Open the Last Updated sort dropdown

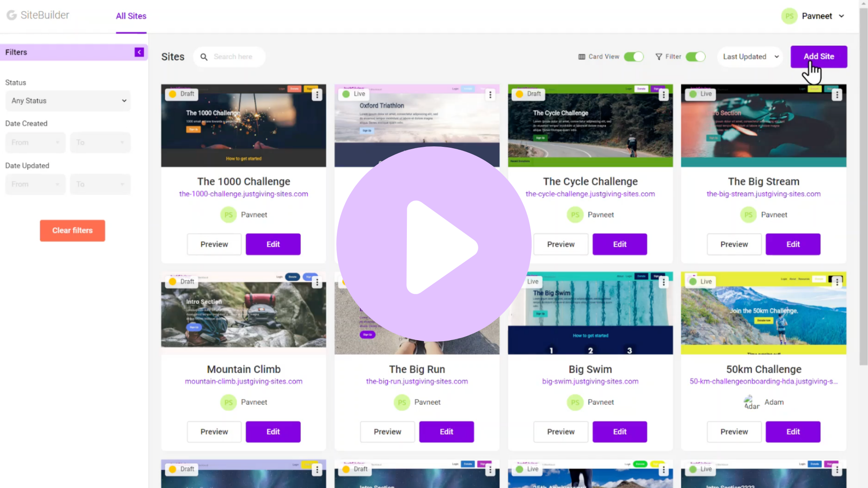coord(750,57)
